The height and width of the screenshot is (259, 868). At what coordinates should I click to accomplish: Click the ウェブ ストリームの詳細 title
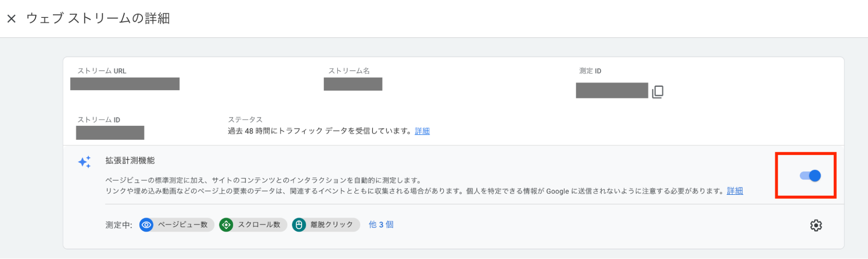pyautogui.click(x=98, y=18)
